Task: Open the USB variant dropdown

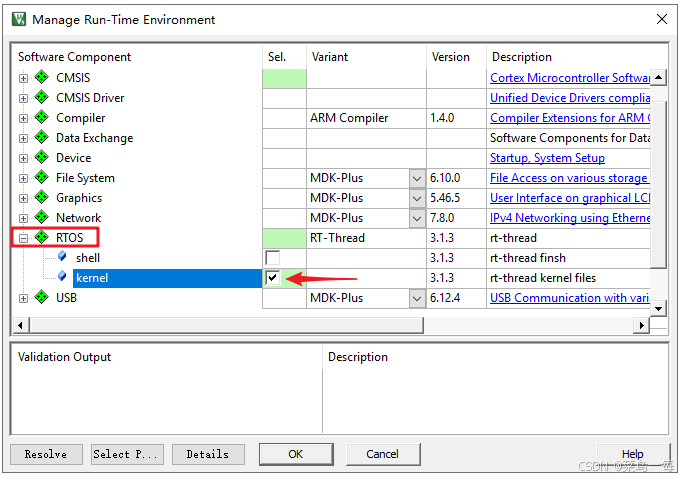Action: pos(417,298)
